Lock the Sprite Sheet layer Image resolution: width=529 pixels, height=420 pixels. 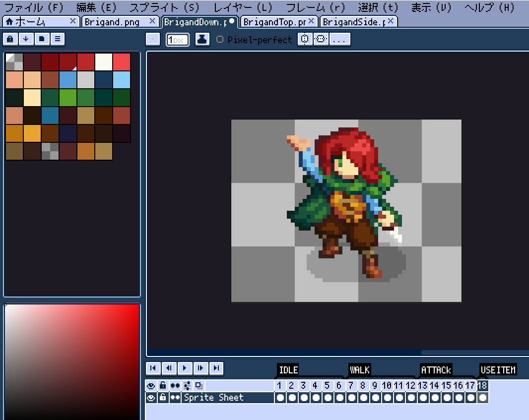click(163, 398)
